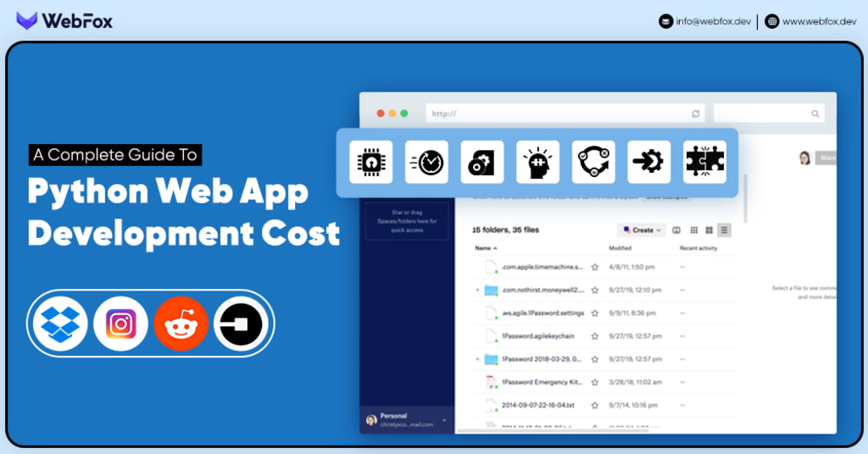Select .com.apple.timemachine file name

coord(542,267)
